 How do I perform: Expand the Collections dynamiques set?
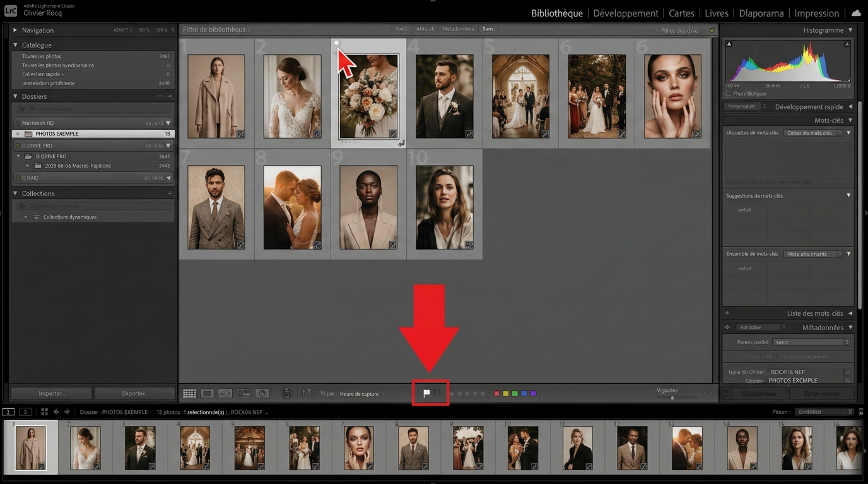click(26, 217)
